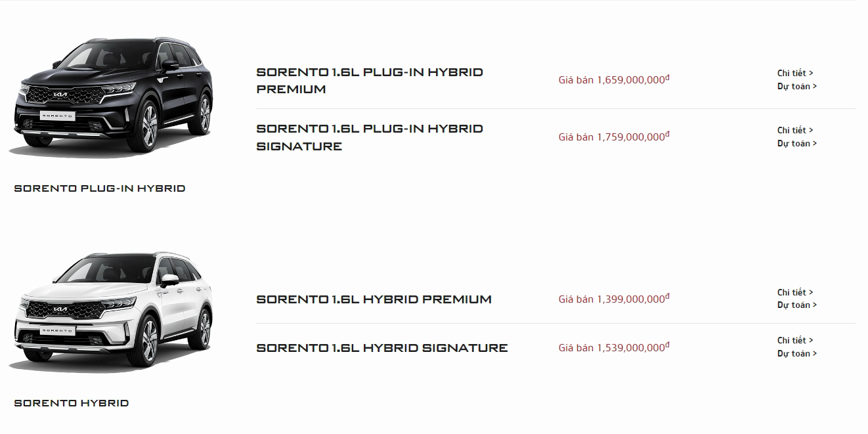Click the 1,659,000,000đ price text
Screen dimensions: 868x434
tap(614, 80)
